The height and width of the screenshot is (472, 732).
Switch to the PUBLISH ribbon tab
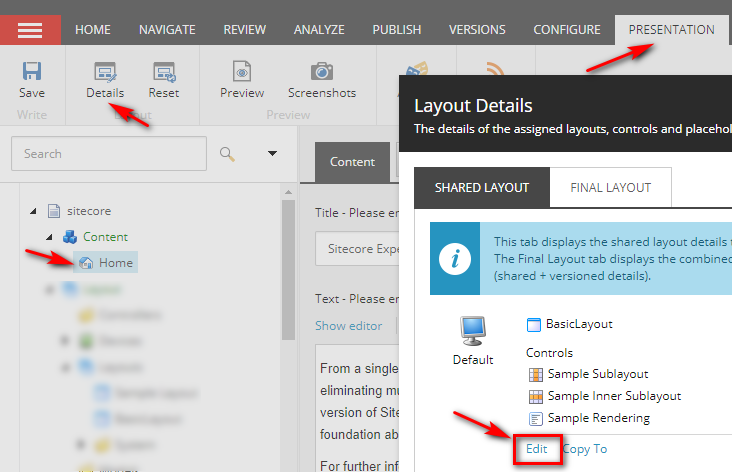397,30
